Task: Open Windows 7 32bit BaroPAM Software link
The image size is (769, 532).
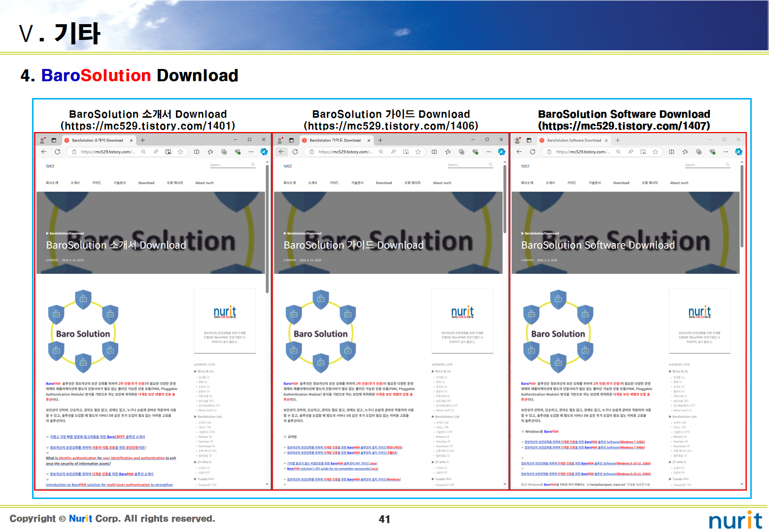Action: pos(585,442)
